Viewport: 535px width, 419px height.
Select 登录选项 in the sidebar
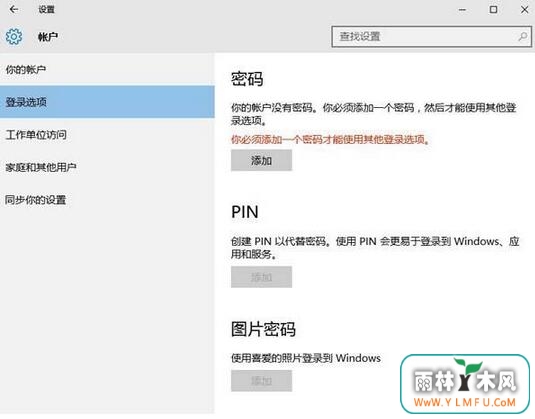tap(107, 102)
